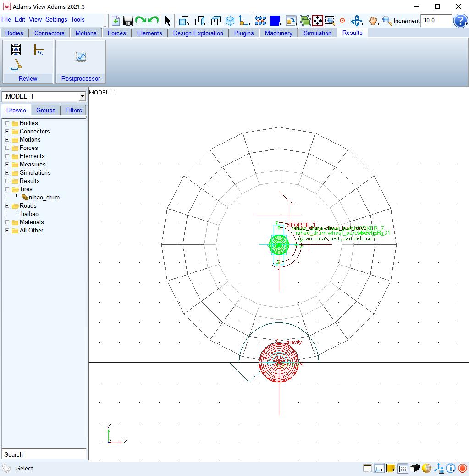Select the nihao_drum tire item

pyautogui.click(x=44, y=197)
